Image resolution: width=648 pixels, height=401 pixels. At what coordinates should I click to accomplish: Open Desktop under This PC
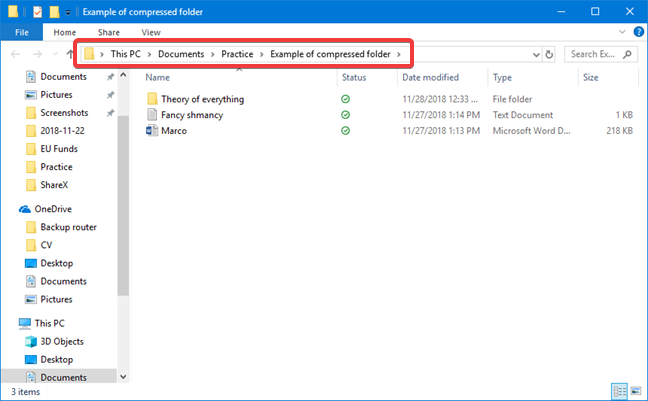(x=57, y=360)
